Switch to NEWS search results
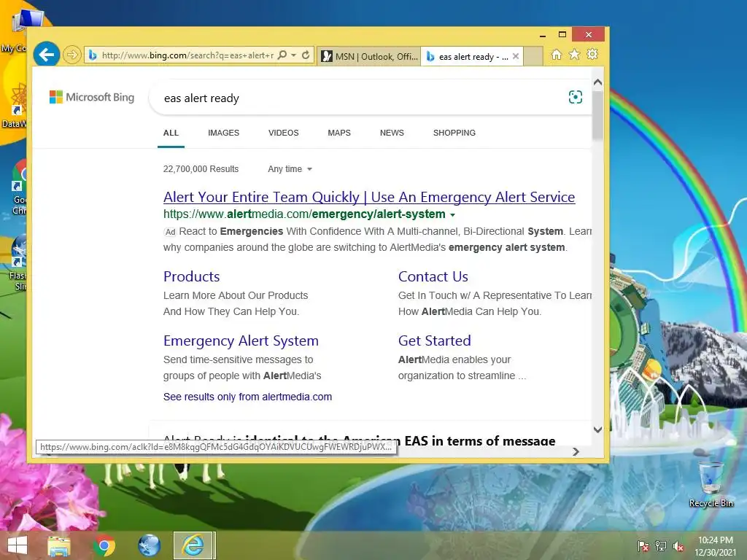 (392, 133)
